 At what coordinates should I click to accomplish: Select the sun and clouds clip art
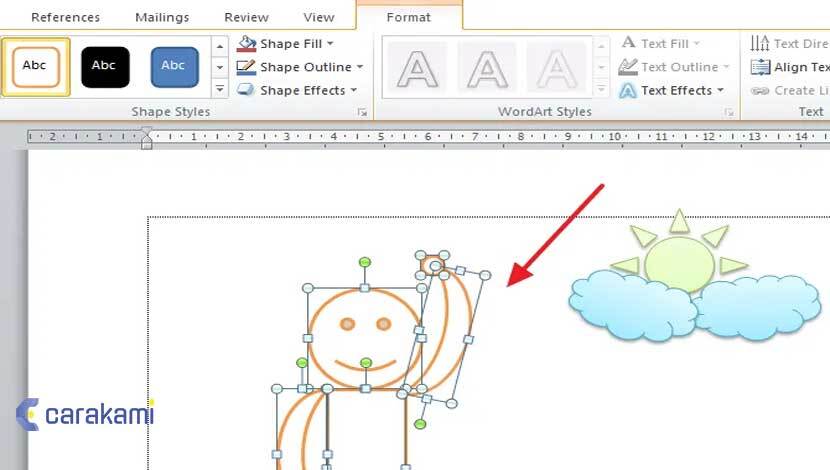point(694,275)
